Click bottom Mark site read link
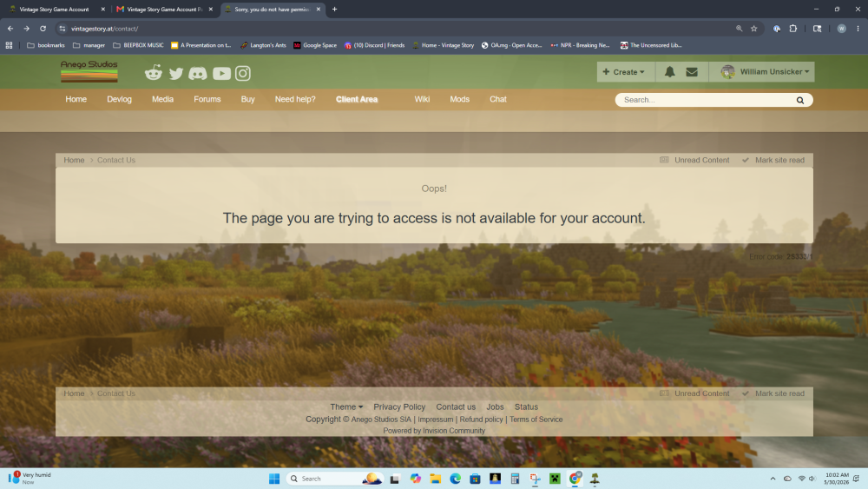868x489 pixels. tap(773, 393)
